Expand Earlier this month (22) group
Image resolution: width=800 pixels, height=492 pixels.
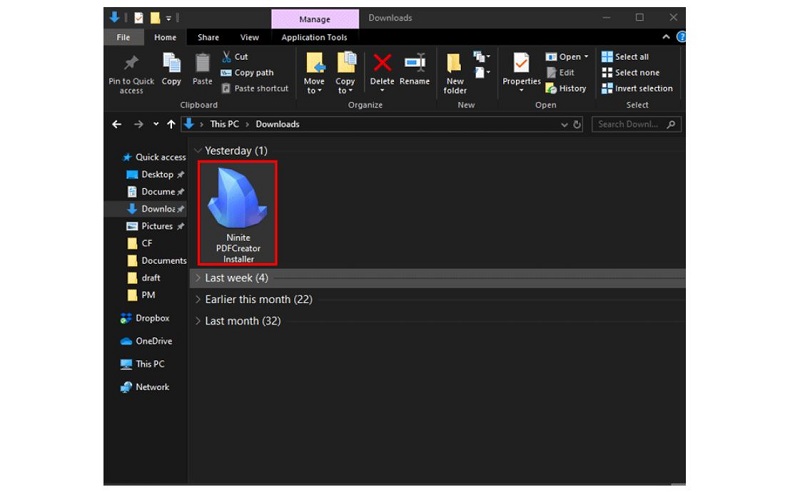click(x=198, y=300)
